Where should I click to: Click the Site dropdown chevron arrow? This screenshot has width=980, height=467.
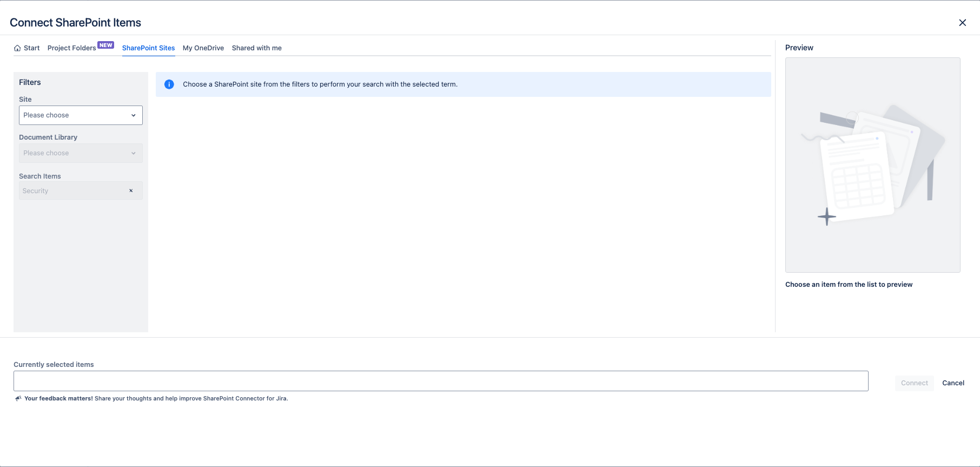click(134, 115)
